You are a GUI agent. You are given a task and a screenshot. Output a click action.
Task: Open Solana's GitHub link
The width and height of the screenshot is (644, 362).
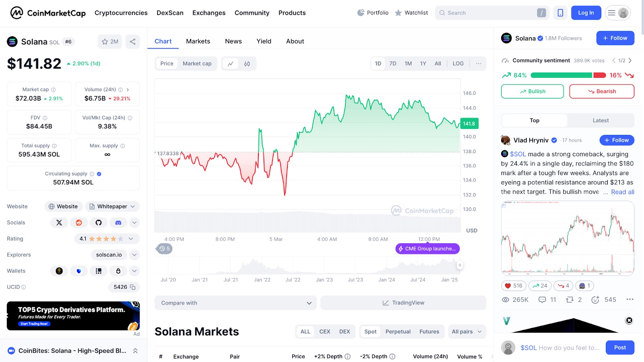pyautogui.click(x=99, y=223)
